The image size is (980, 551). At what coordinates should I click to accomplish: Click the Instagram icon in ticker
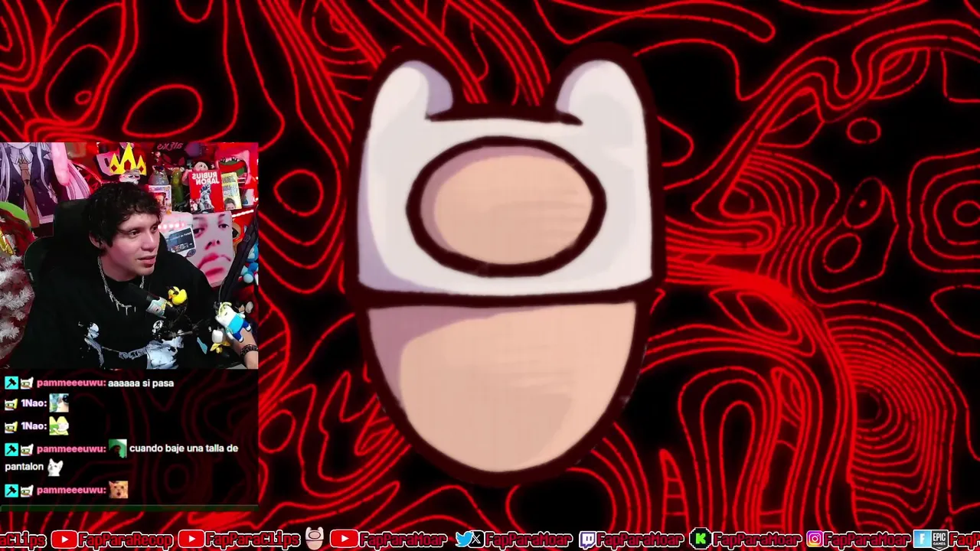(x=815, y=540)
